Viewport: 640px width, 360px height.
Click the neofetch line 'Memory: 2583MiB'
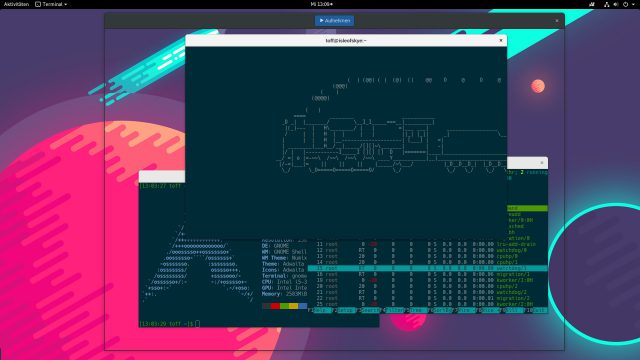[x=284, y=294]
